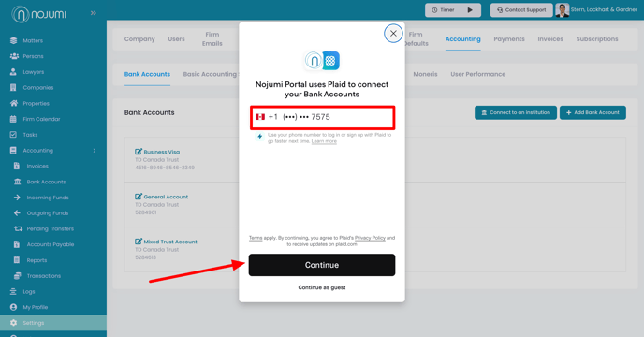644x337 pixels.
Task: Click the Settings gear icon
Action: pyautogui.click(x=13, y=323)
